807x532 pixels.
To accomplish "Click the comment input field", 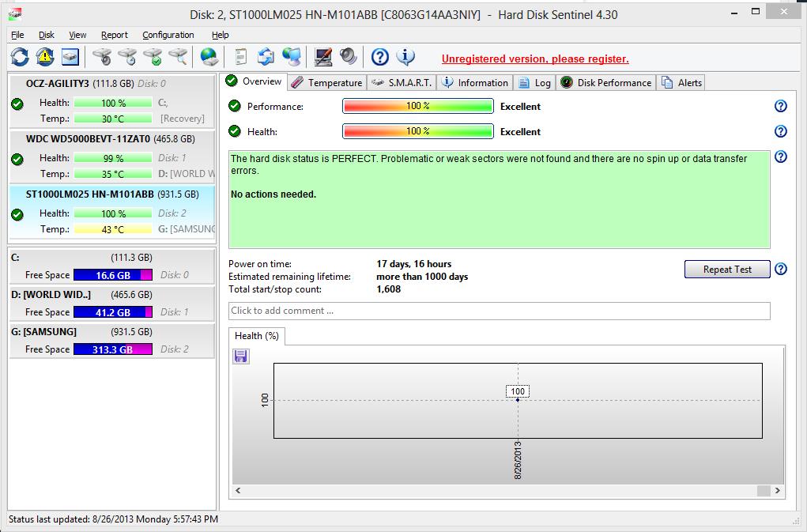I will tap(500, 311).
